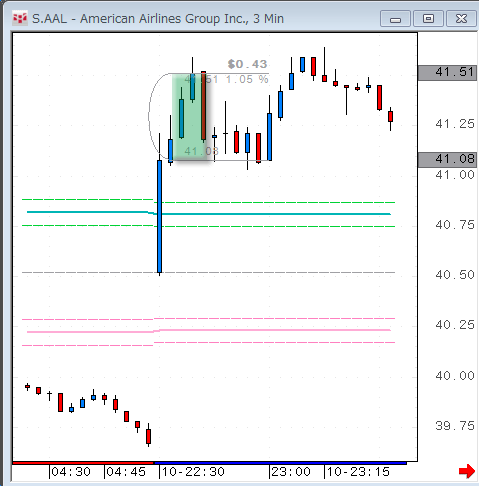This screenshot has width=479, height=486.
Task: Click the 40.00 price axis label
Action: coord(455,376)
